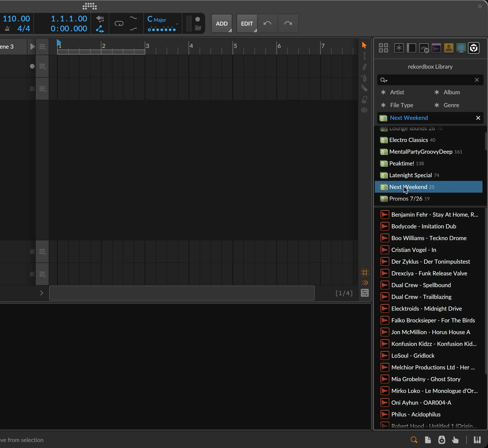Select Drexciya - Funk Release Valve track
This screenshot has width=488, height=448.
429,273
